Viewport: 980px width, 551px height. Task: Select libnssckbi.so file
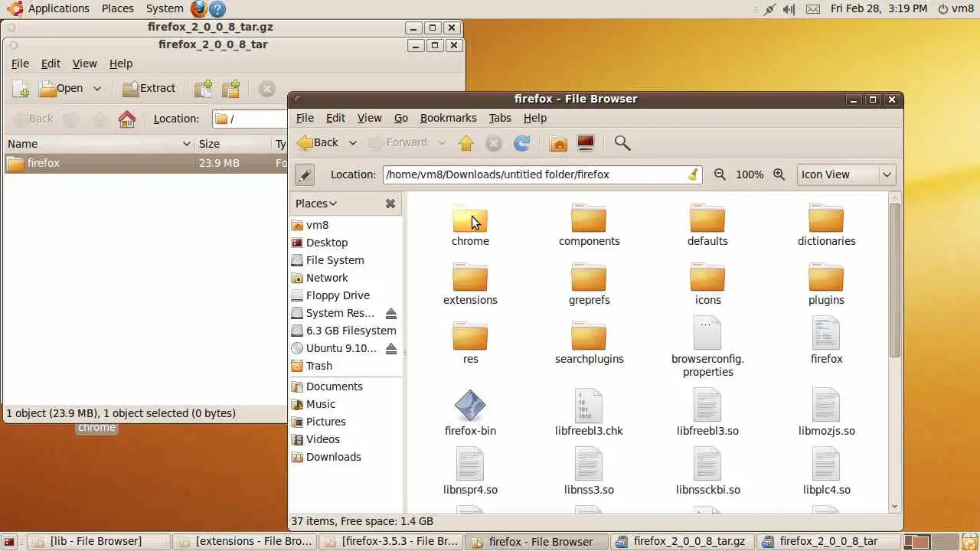point(707,472)
